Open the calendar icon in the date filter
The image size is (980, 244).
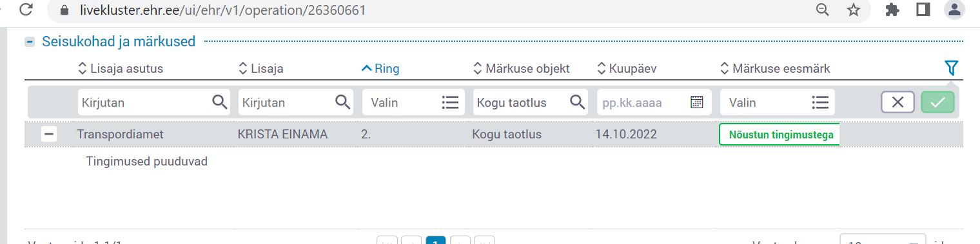click(696, 102)
